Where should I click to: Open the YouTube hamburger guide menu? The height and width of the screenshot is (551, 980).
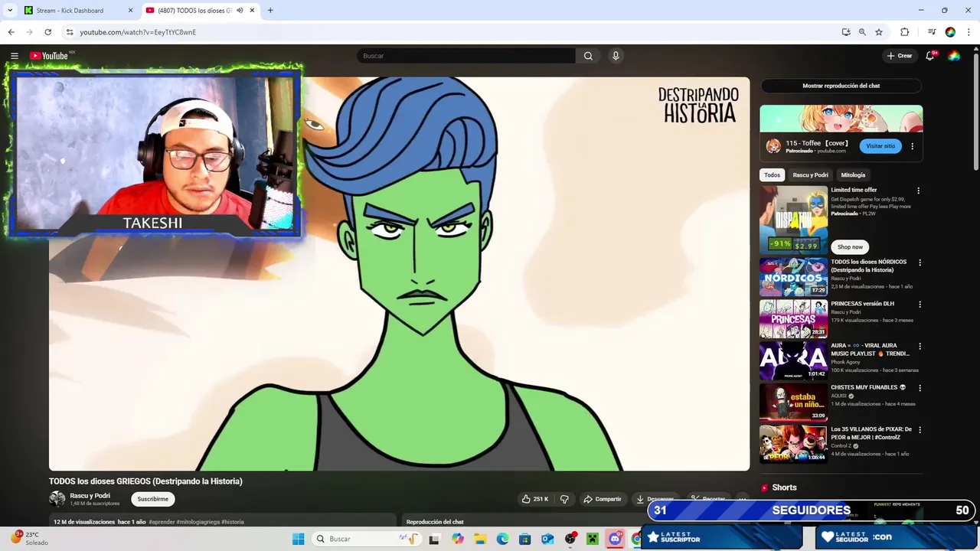[x=14, y=56]
